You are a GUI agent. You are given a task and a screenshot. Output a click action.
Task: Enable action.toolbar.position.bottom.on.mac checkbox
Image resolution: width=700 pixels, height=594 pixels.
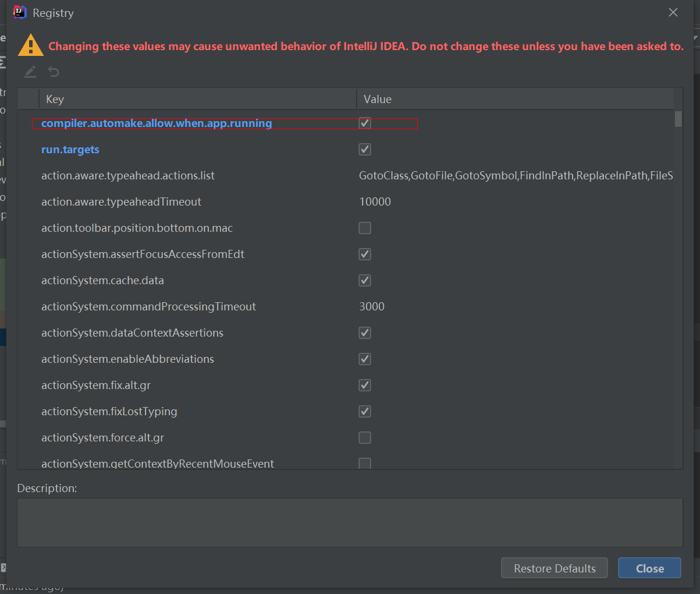point(365,228)
